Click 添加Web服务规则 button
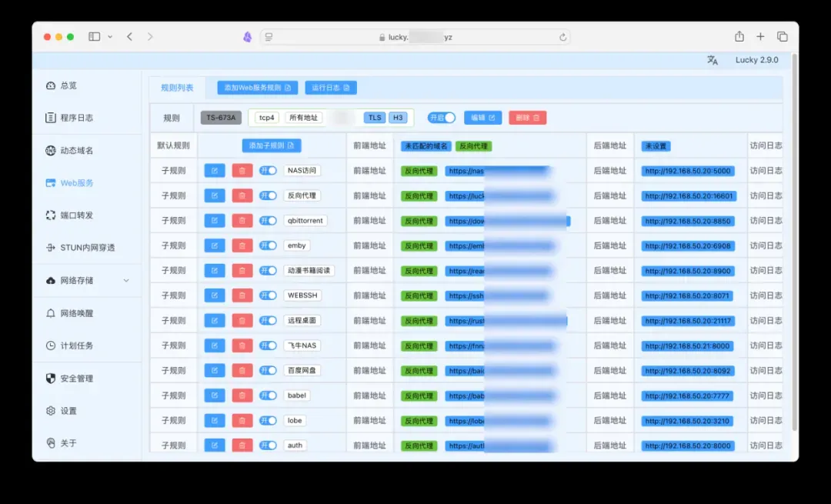 (x=258, y=88)
